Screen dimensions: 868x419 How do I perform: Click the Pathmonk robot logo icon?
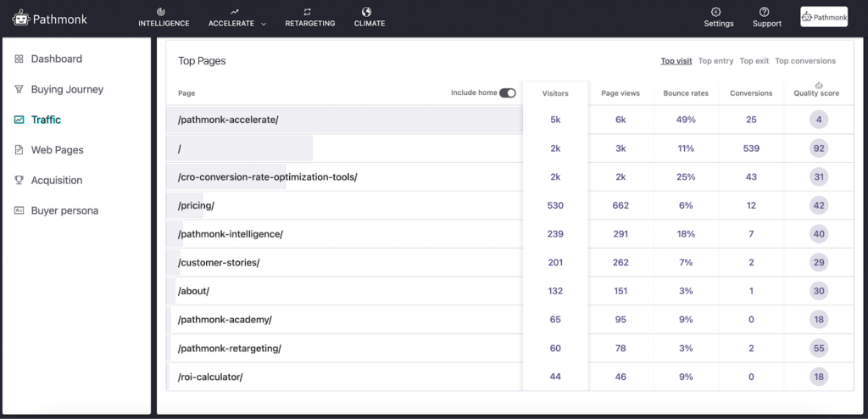(21, 19)
